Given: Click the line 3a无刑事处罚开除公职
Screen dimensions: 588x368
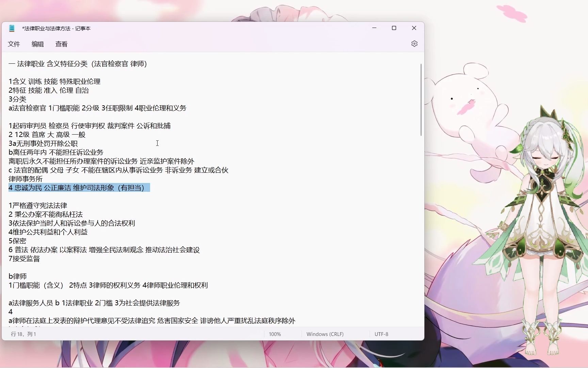Looking at the screenshot, I should click(43, 143).
